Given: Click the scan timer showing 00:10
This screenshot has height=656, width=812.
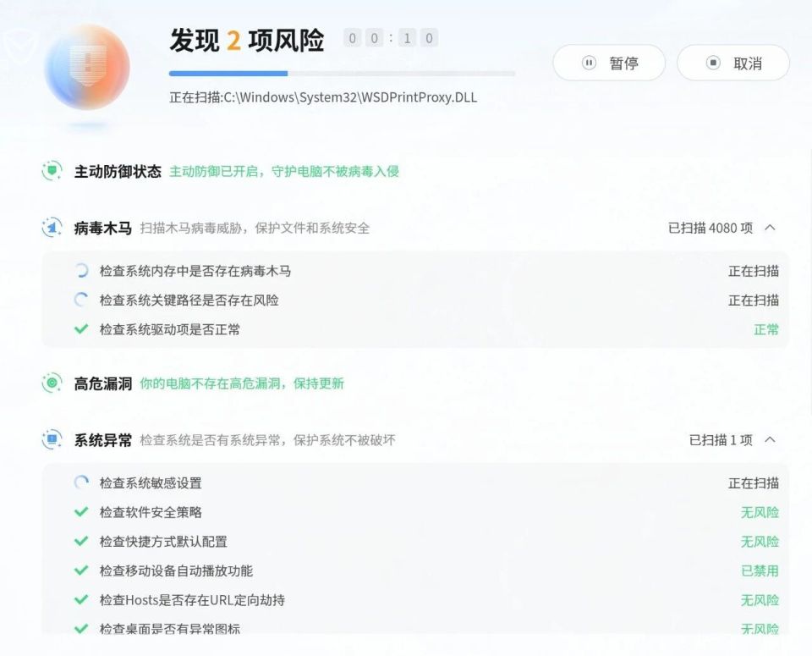Looking at the screenshot, I should (388, 38).
